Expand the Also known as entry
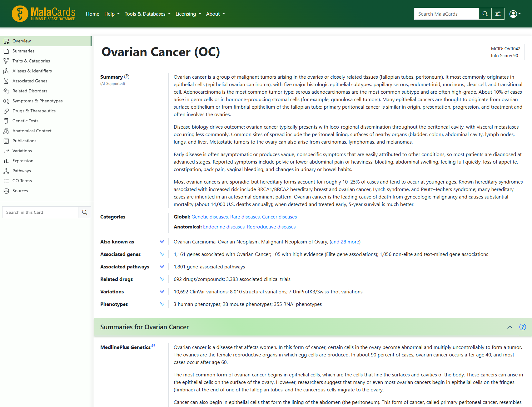532x407 pixels. [162, 242]
